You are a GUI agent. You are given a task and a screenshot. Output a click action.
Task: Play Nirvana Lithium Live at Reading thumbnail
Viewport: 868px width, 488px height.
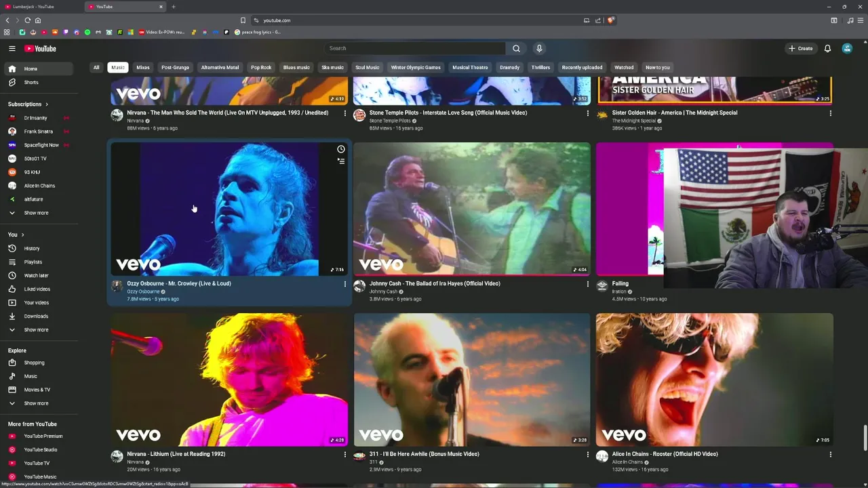(229, 380)
